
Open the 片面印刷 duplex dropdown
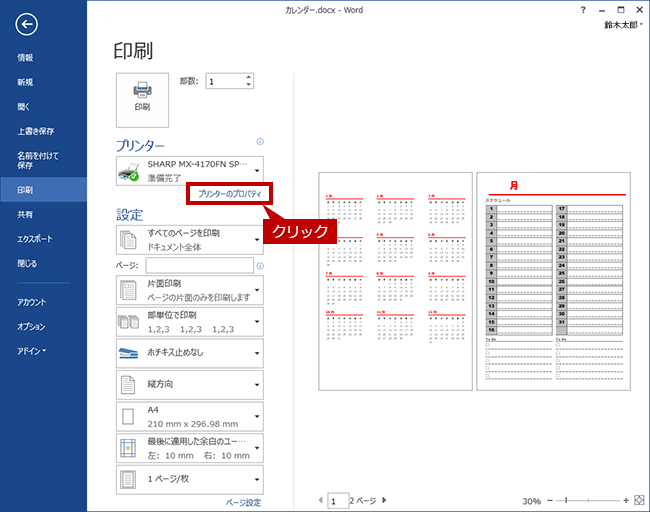click(190, 290)
